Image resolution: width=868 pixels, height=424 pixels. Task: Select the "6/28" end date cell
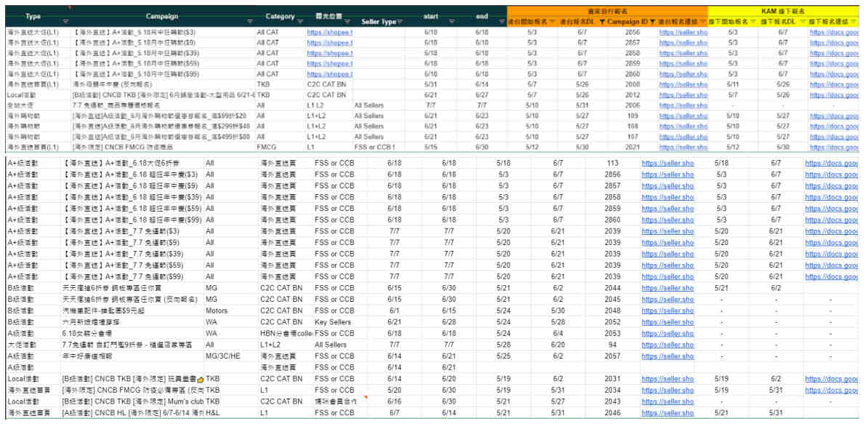point(449,322)
